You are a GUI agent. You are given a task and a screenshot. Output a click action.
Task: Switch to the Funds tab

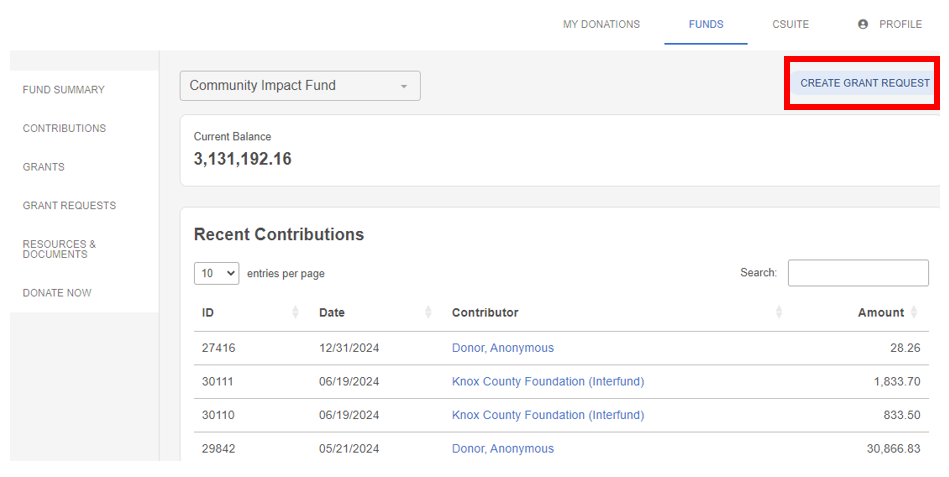706,24
